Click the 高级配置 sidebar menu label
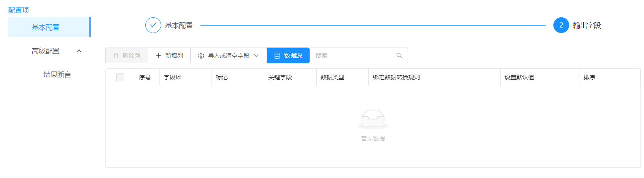 coord(46,51)
